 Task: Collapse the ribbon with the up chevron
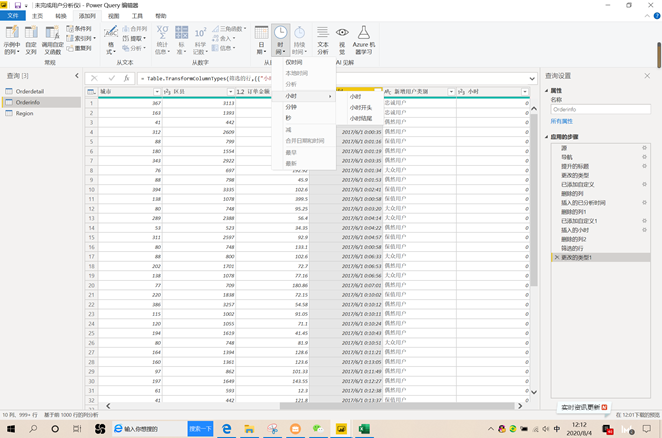pos(647,16)
